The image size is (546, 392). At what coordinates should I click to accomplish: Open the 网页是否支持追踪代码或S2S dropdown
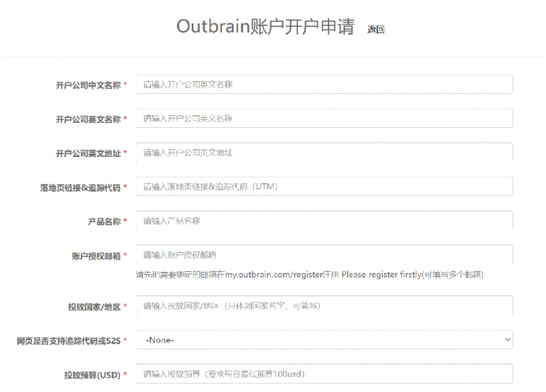324,340
